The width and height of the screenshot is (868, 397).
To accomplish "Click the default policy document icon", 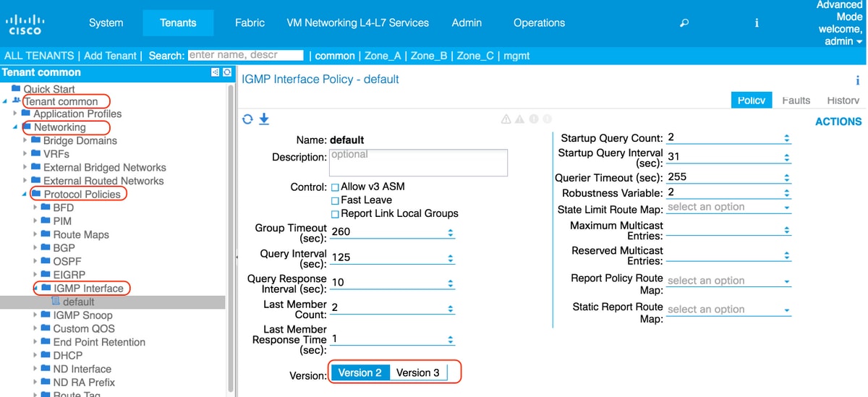I will (x=56, y=302).
